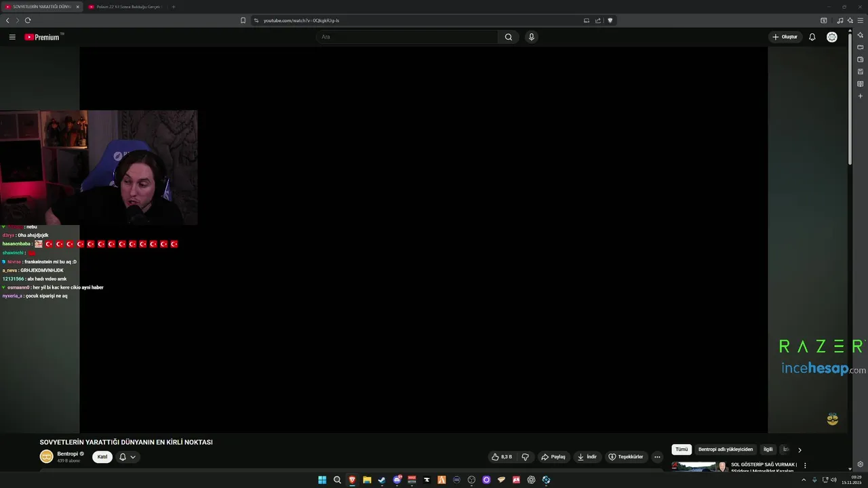Click the share icon in address bar
Screen dimensions: 868x488
click(598, 20)
